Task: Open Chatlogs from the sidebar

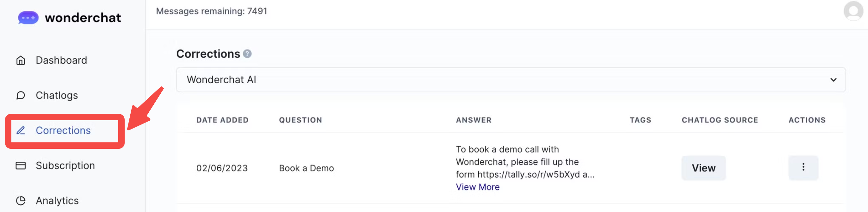Action: pyautogui.click(x=57, y=95)
